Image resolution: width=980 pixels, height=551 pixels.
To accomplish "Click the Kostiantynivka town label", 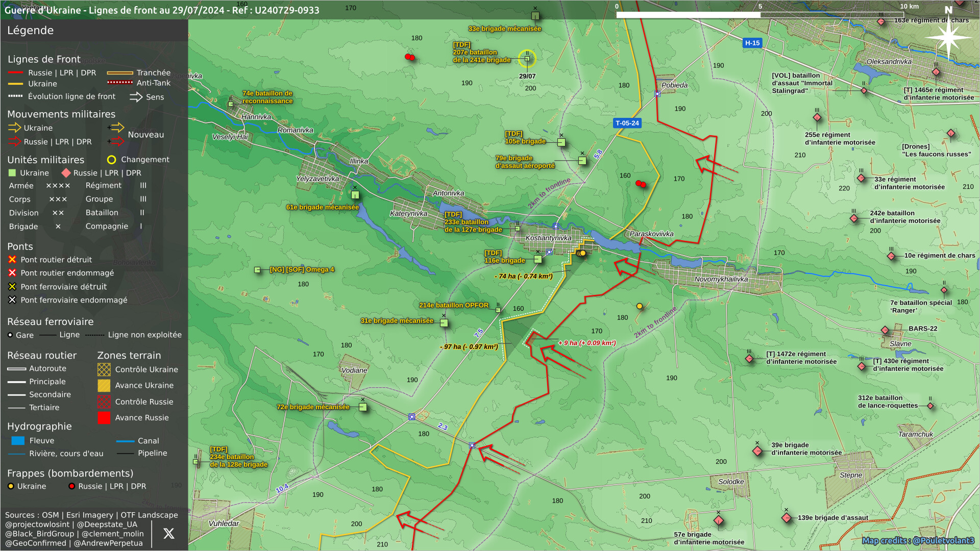I will coord(548,238).
